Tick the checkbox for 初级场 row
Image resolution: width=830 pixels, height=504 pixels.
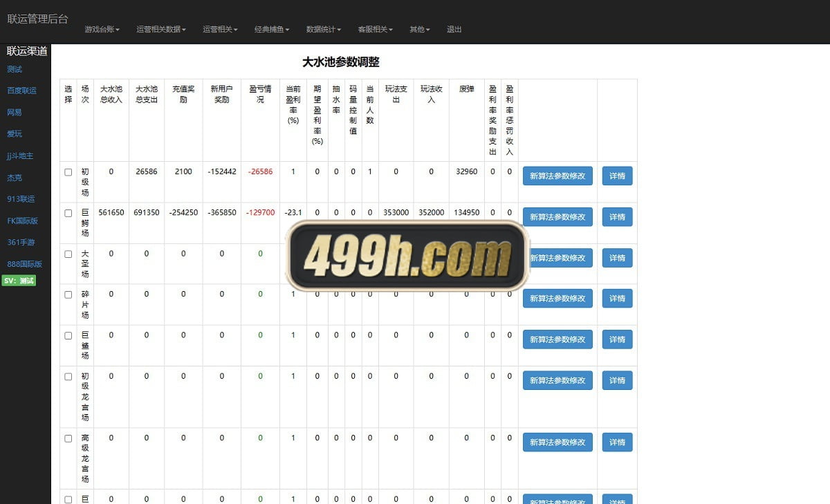pos(68,172)
